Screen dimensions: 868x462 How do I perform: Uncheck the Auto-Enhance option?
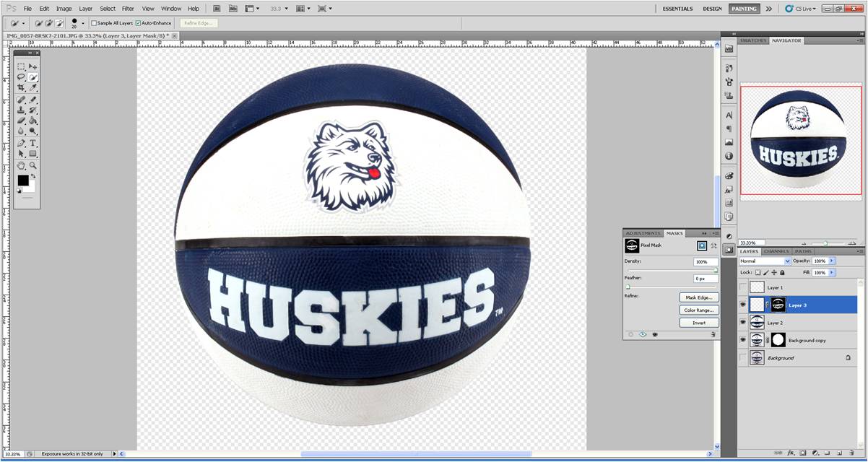(138, 23)
